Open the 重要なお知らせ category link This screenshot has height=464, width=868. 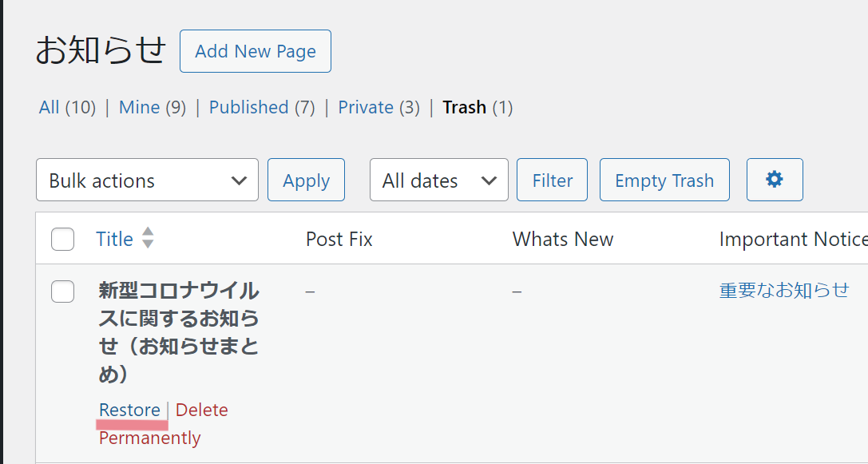click(784, 290)
